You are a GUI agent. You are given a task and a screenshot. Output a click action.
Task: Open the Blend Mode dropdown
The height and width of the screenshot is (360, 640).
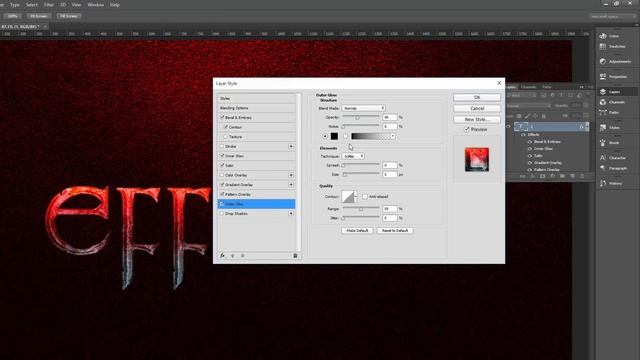coord(364,108)
